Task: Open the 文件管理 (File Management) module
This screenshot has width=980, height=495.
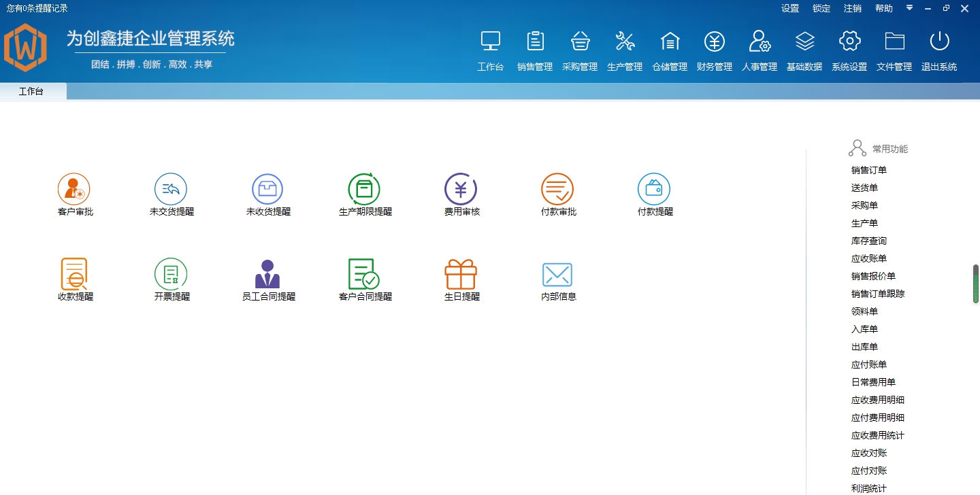Action: (894, 48)
